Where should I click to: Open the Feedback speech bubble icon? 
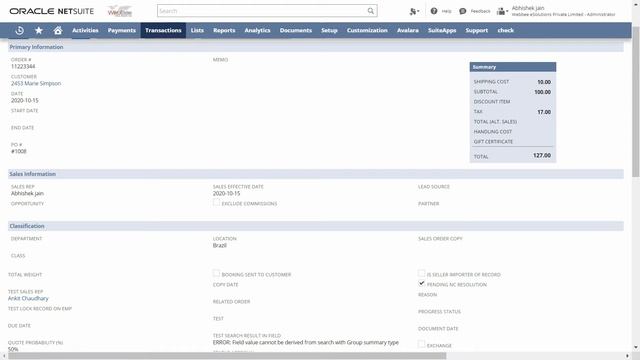pyautogui.click(x=462, y=11)
